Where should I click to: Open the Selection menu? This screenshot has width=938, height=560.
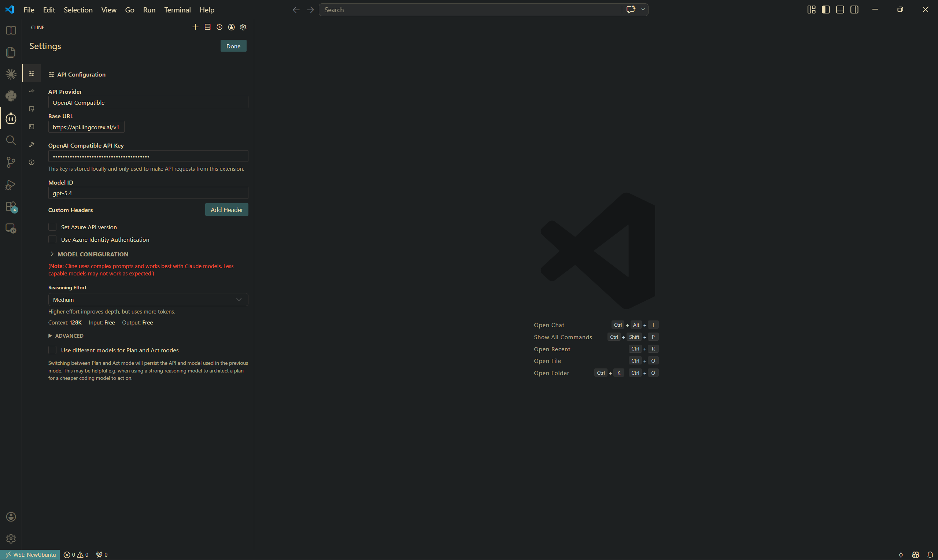[x=78, y=10]
